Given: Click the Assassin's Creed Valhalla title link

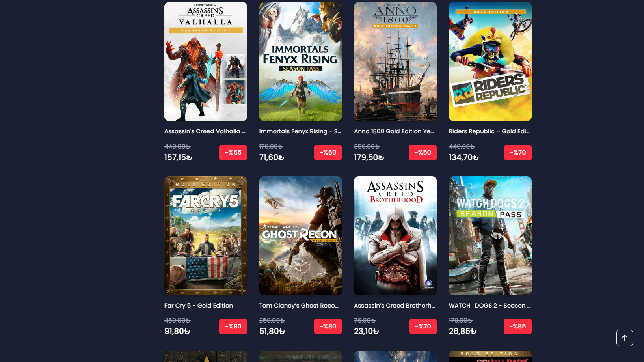Looking at the screenshot, I should [x=205, y=131].
